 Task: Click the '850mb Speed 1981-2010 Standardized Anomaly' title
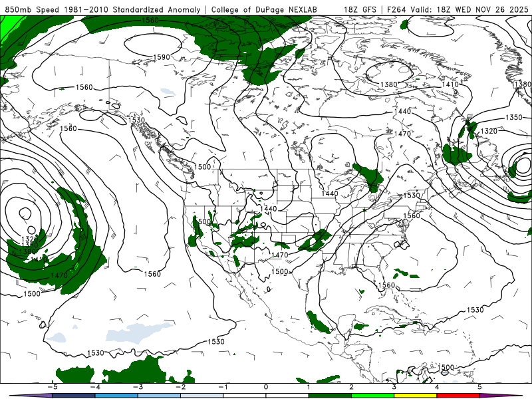tap(102, 9)
